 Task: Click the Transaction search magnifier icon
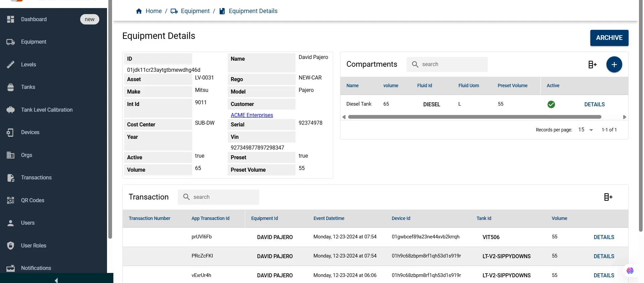tap(186, 197)
